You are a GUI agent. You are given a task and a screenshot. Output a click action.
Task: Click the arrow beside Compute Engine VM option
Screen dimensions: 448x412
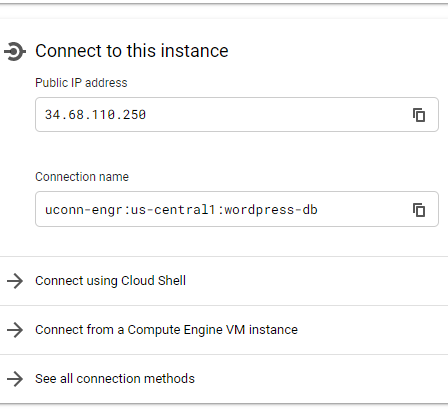point(15,330)
